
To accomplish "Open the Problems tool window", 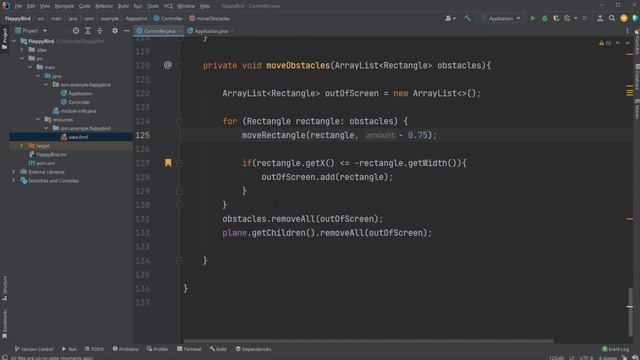I will pos(125,349).
